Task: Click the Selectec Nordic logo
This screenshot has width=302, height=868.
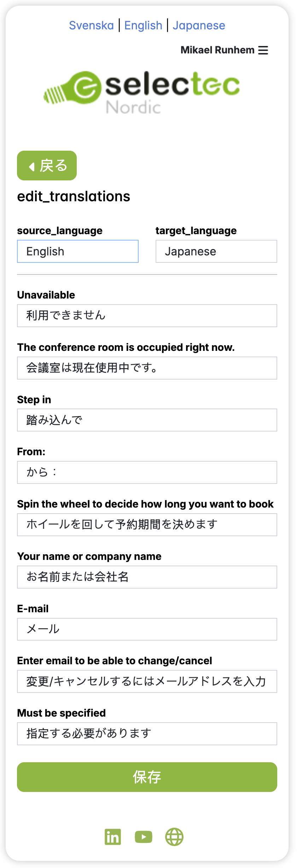Action: pyautogui.click(x=141, y=92)
